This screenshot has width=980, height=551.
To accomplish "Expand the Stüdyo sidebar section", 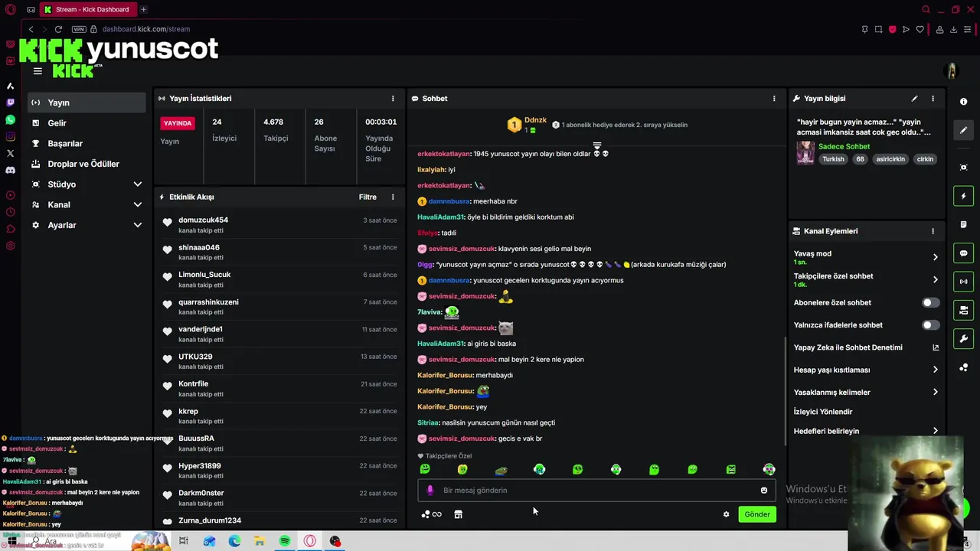I will click(138, 184).
